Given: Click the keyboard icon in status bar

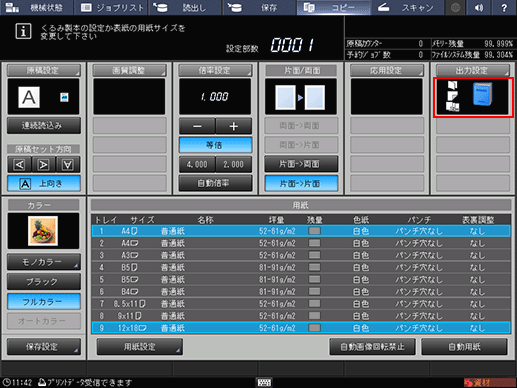Looking at the screenshot, I should coord(264,382).
